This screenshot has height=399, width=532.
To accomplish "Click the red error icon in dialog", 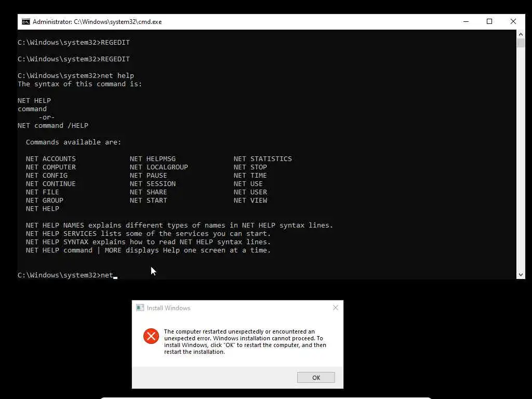I will pyautogui.click(x=151, y=336).
